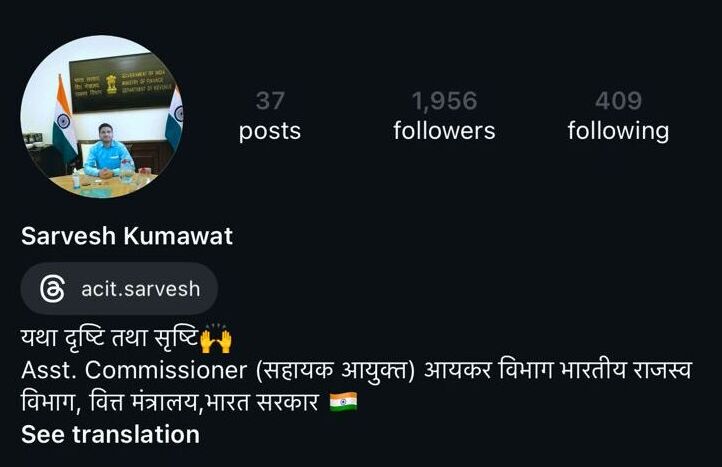Open the acit.sarvesh Threads badge

click(x=119, y=289)
